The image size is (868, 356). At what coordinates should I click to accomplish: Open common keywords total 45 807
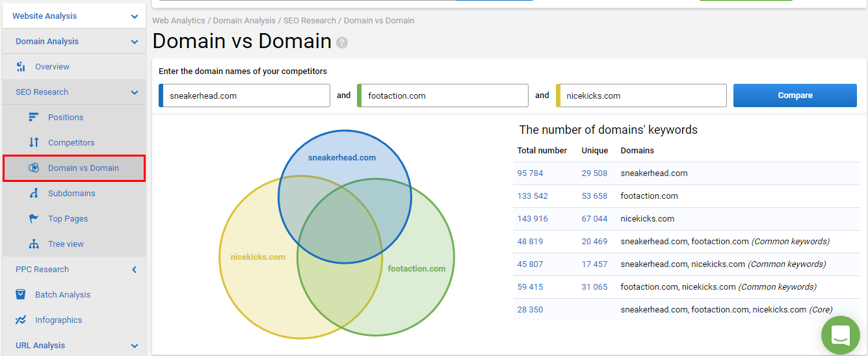(x=530, y=264)
